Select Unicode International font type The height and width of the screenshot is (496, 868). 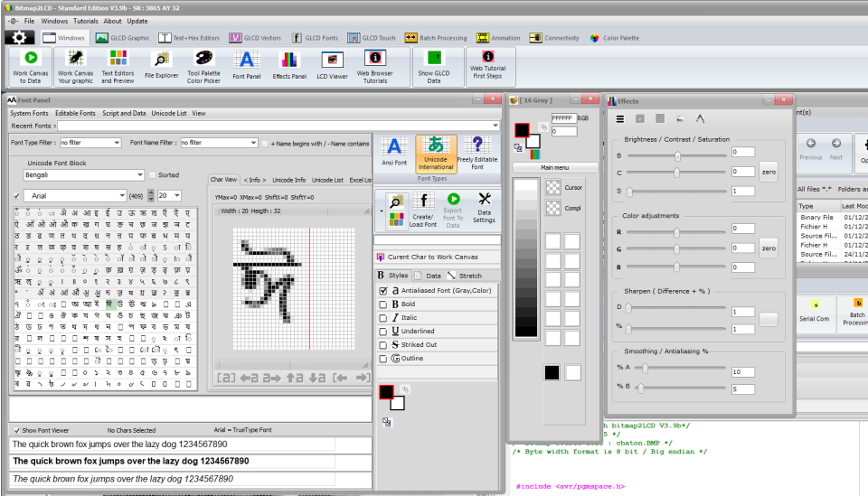(x=436, y=153)
